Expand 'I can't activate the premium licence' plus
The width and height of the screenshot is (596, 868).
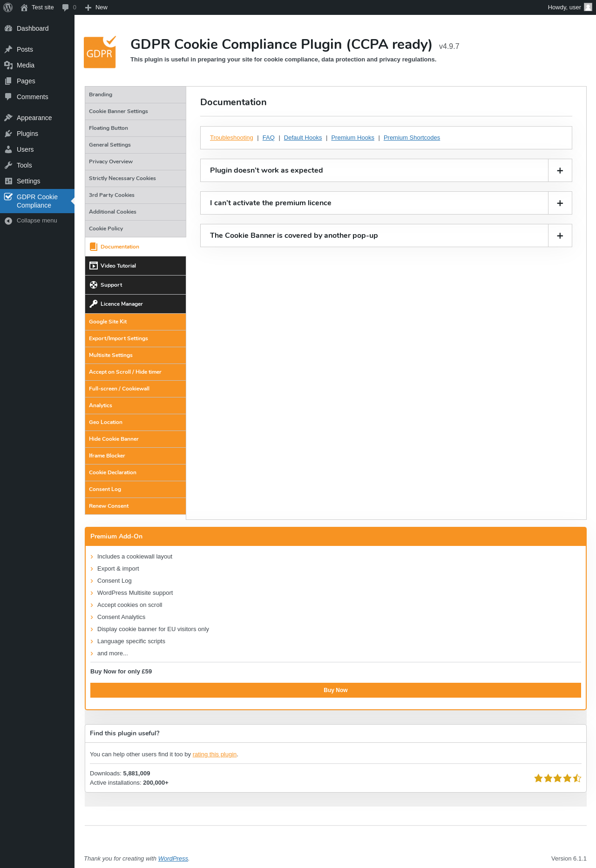560,203
